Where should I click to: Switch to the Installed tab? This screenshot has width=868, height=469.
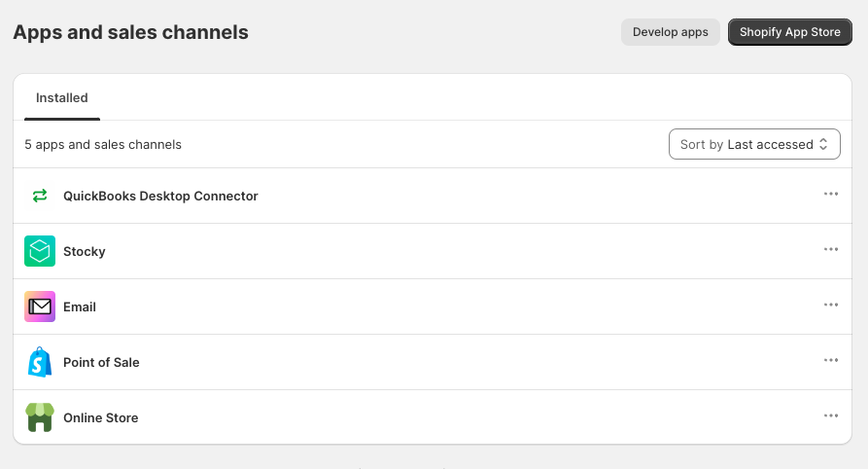coord(62,98)
